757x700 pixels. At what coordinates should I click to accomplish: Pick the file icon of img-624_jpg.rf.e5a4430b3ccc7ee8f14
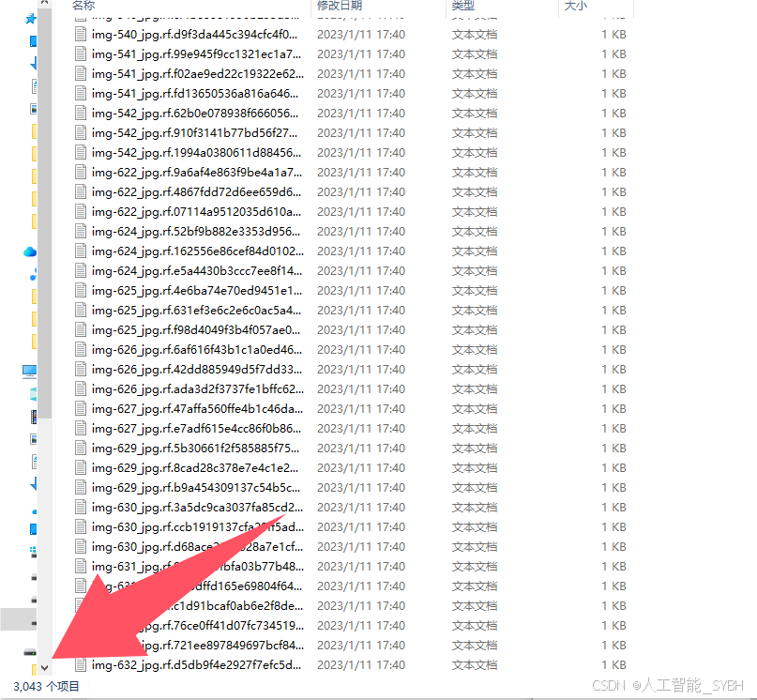(81, 271)
